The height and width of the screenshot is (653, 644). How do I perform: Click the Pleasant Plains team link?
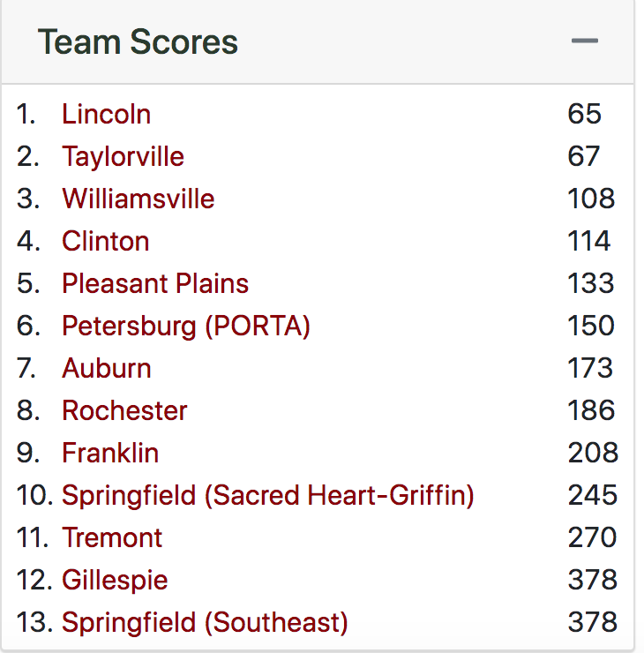[x=155, y=283]
